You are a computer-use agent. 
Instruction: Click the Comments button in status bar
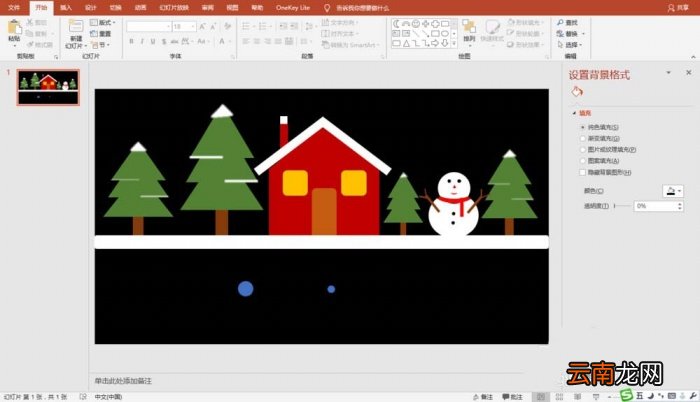tap(512, 397)
